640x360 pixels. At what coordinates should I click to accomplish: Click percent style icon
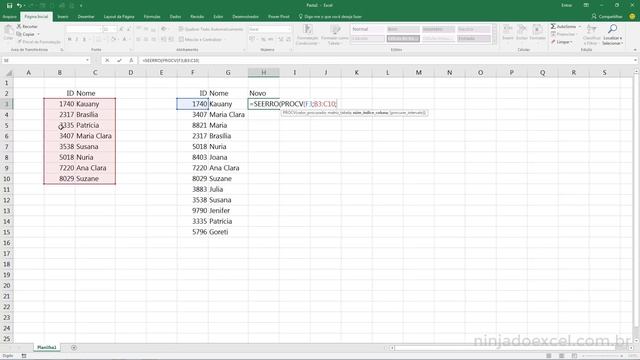pos(263,39)
